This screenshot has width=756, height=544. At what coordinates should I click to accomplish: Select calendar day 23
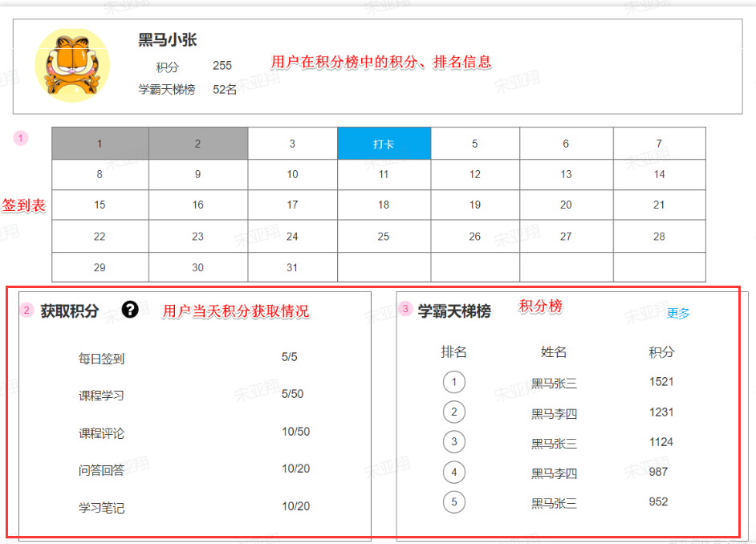(198, 236)
